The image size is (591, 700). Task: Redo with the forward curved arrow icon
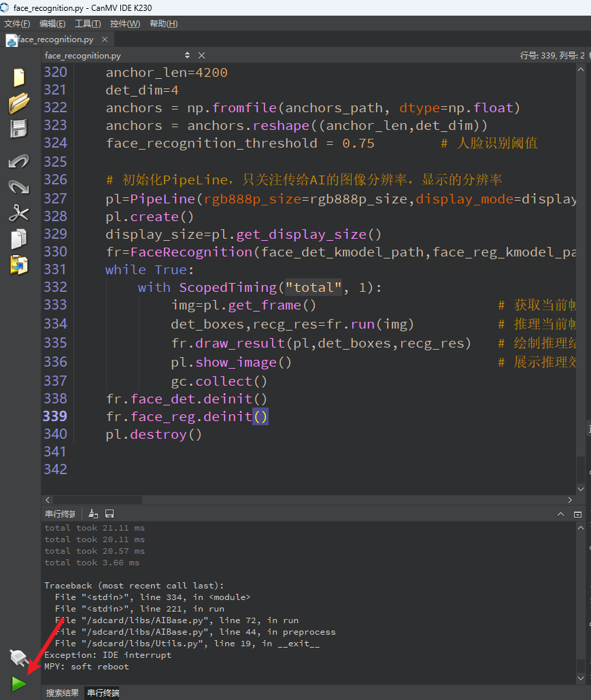19,187
